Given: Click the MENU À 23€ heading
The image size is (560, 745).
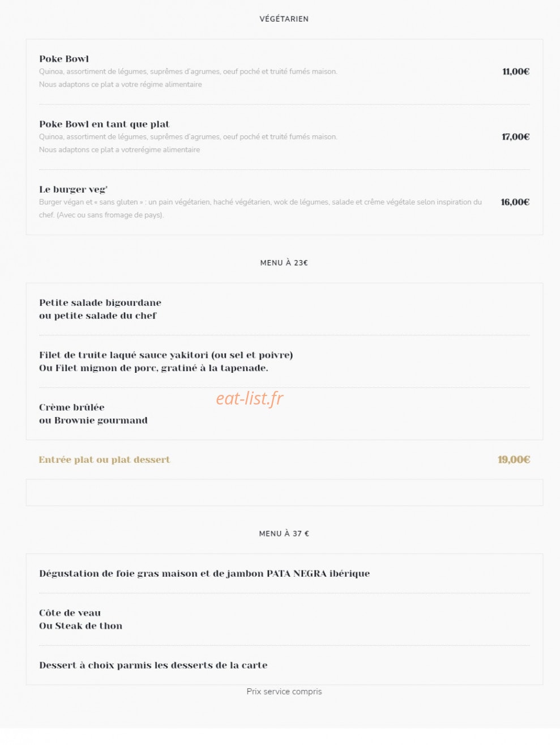Looking at the screenshot, I should point(284,263).
